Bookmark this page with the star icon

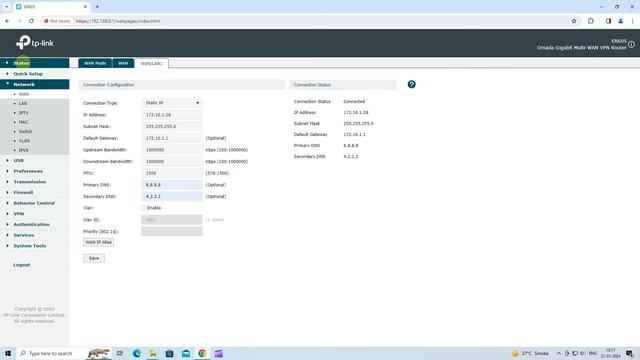coord(574,21)
